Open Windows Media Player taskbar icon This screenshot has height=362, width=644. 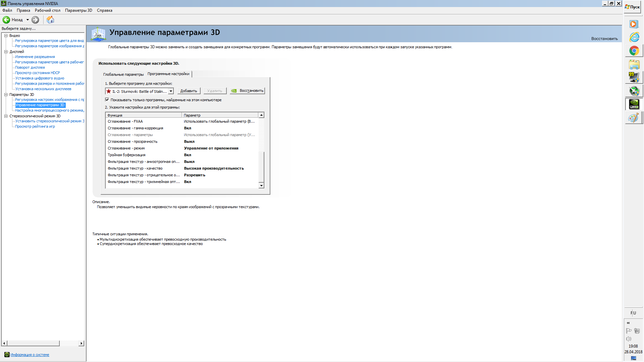click(x=633, y=24)
